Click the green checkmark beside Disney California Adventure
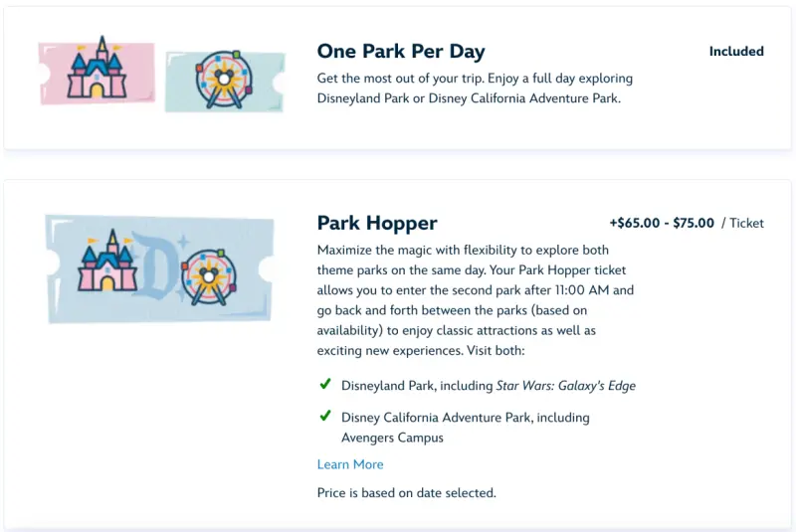This screenshot has width=796, height=532. pos(325,417)
